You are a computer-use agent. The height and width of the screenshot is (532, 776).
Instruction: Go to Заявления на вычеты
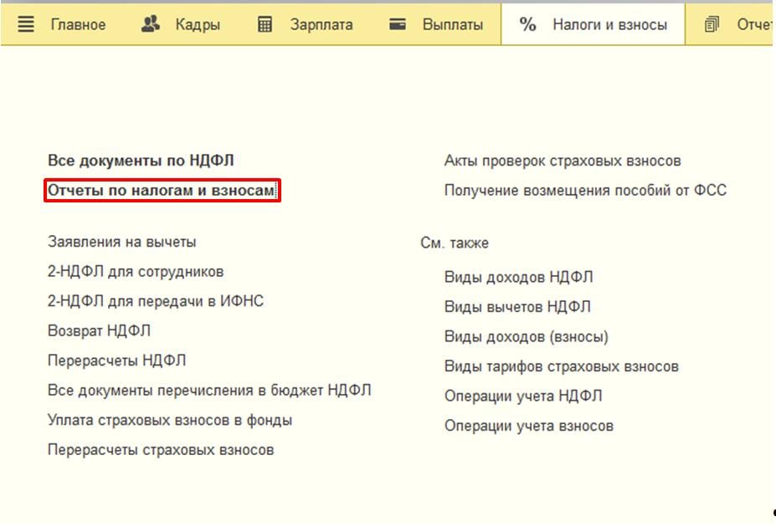point(122,242)
